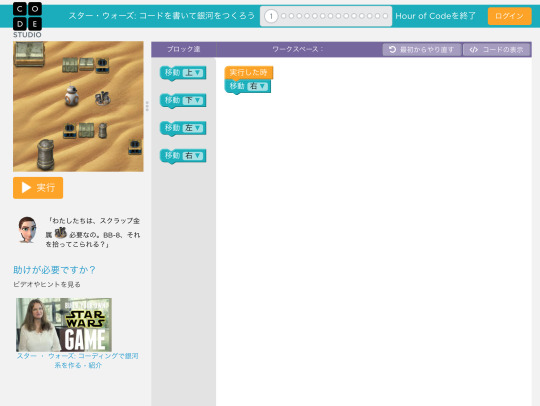Click the Hour of Codeを終了 link
540x406 pixels.
point(435,16)
